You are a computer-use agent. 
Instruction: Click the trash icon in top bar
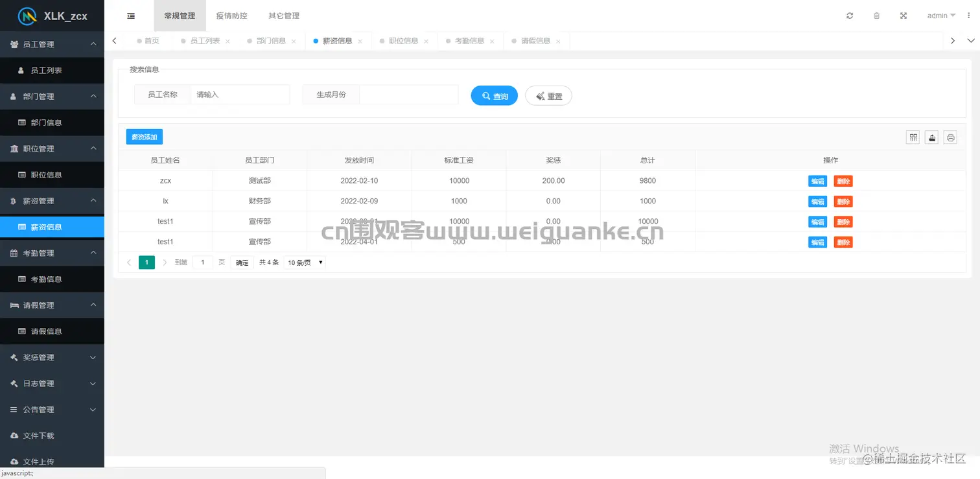click(x=876, y=16)
